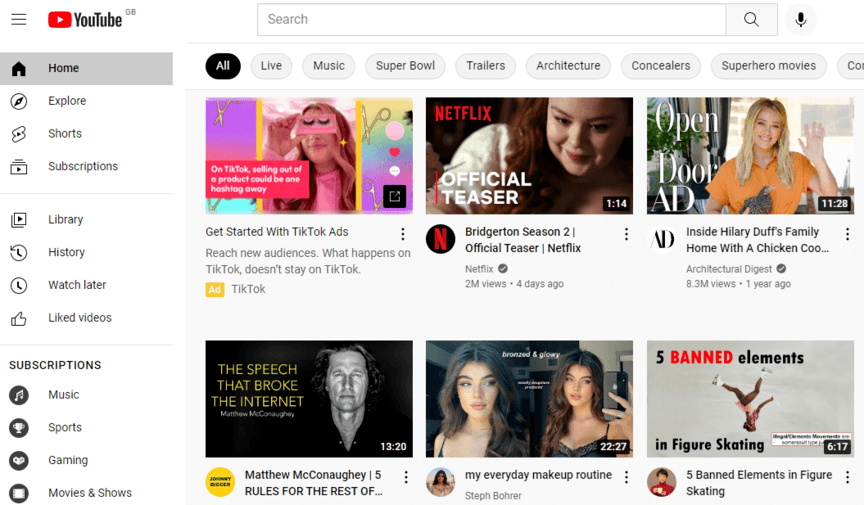Click the search magnifier button
Screen dimensions: 864x505
751,19
